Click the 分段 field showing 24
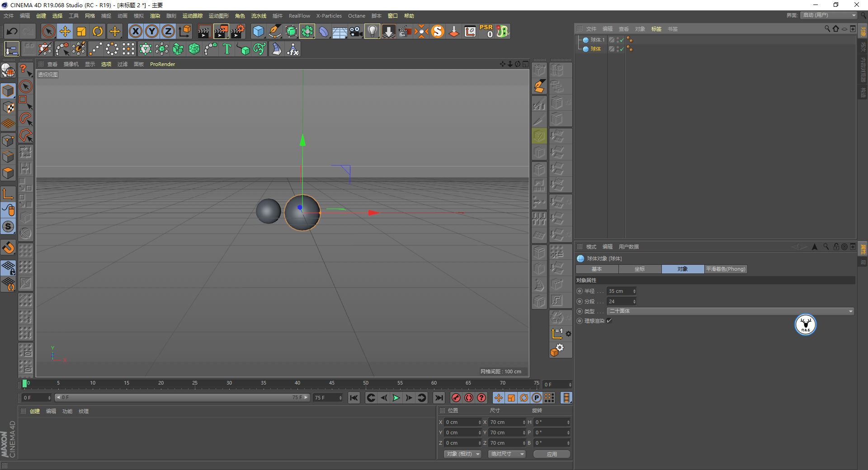This screenshot has height=470, width=868. 621,301
